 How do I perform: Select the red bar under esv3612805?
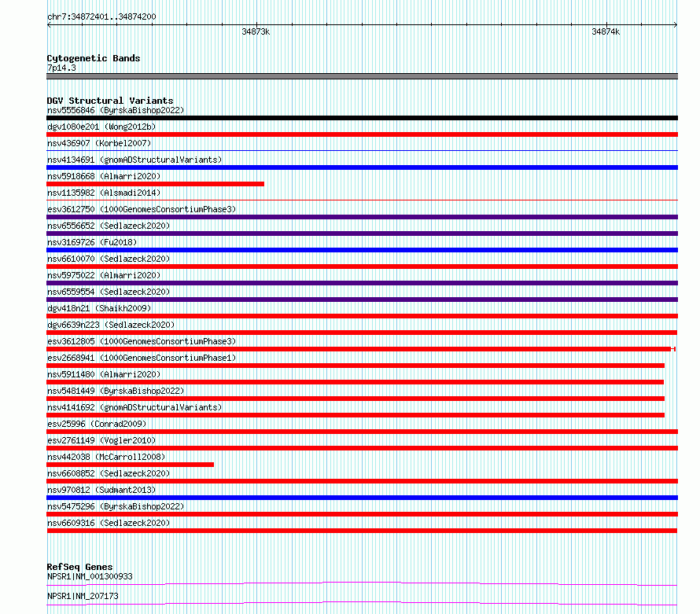pos(361,349)
